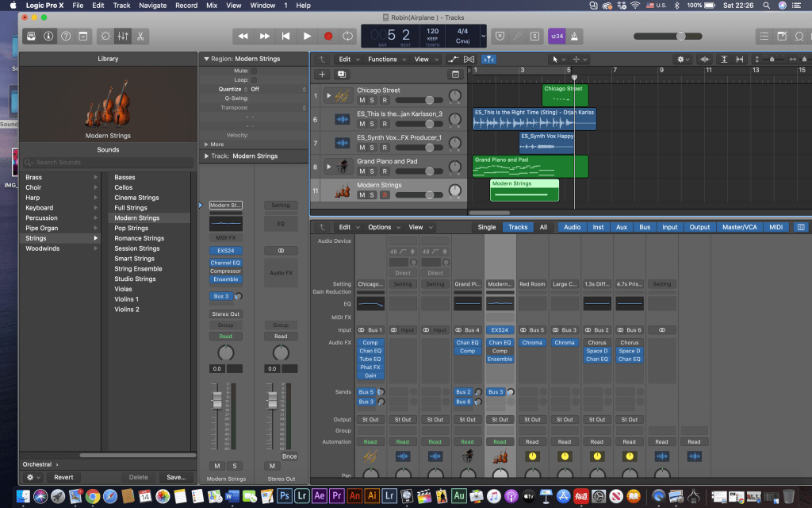Open the Scissors editors button
812x508 pixels.
(x=140, y=36)
